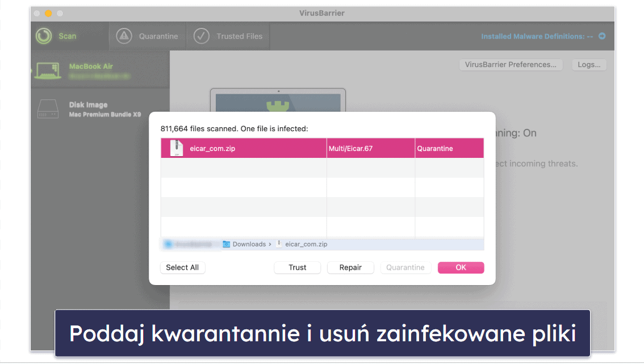Click the MacBook Air laptop icon
The image size is (644, 364).
click(x=48, y=70)
